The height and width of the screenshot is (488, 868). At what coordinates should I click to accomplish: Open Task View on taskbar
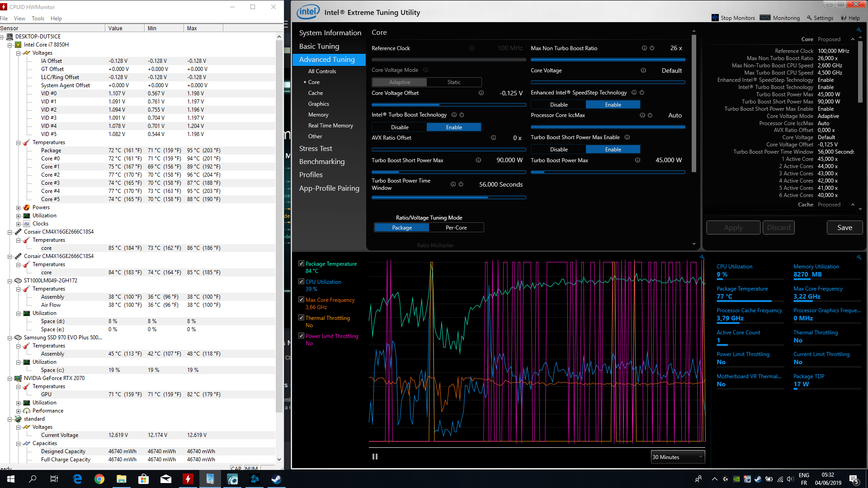[54, 479]
